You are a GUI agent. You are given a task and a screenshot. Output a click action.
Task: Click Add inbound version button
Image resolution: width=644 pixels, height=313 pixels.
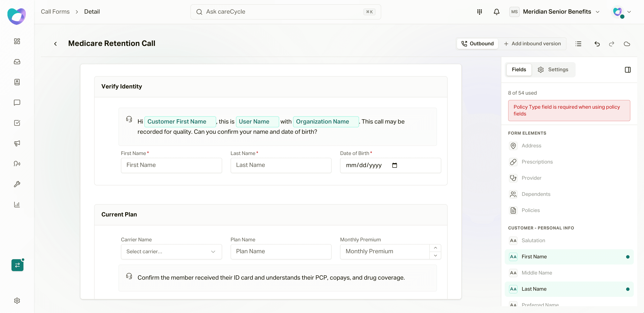point(532,44)
